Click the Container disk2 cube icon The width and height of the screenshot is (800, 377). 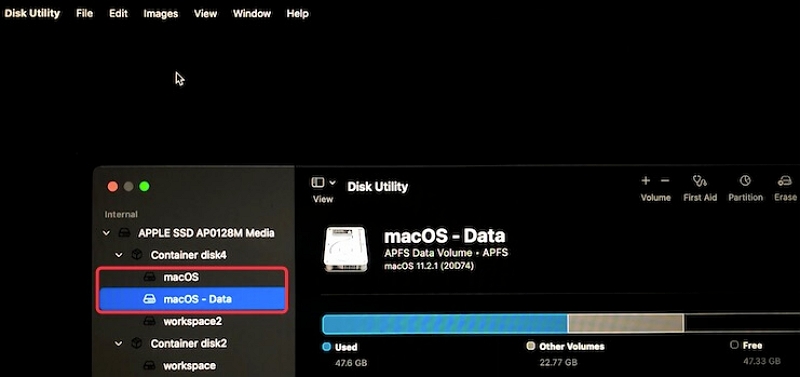pyautogui.click(x=136, y=344)
